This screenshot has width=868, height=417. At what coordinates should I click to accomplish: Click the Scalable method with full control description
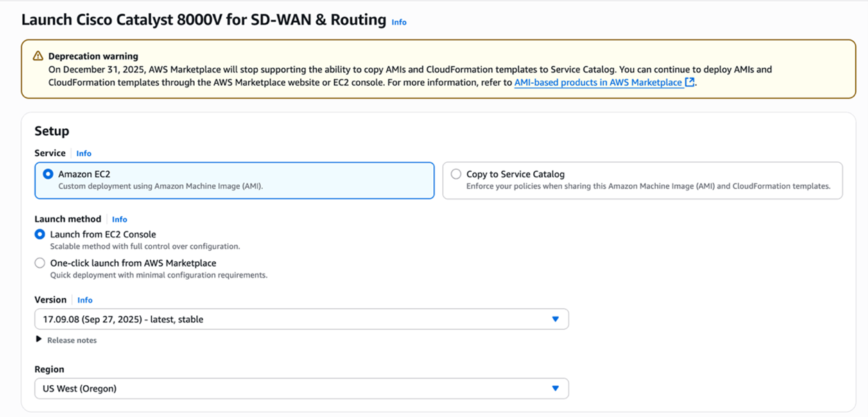145,247
